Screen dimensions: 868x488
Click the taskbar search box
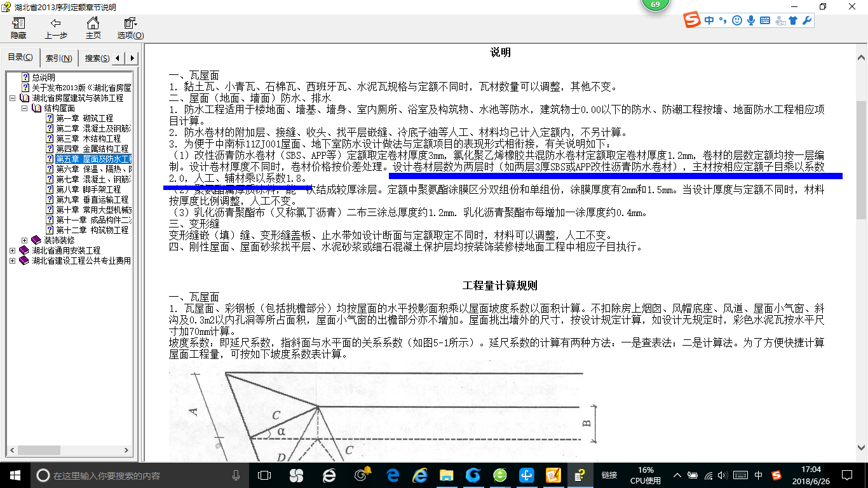pyautogui.click(x=140, y=475)
